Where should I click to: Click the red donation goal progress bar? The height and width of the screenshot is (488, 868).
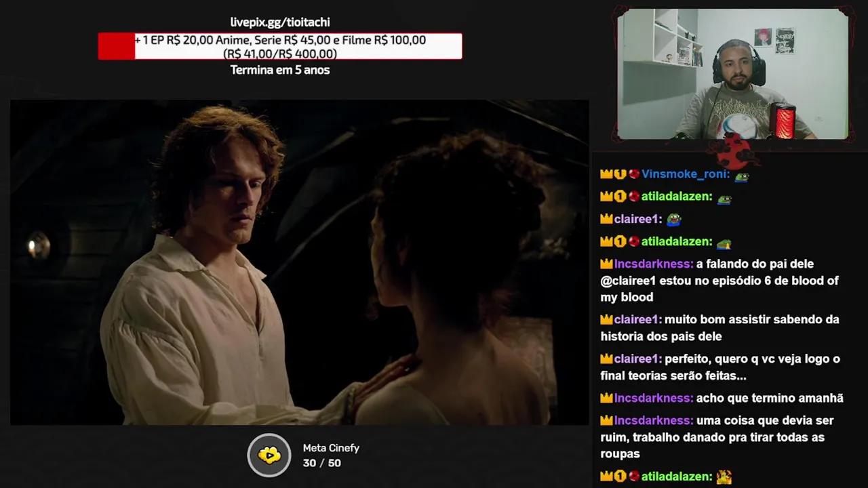(280, 47)
